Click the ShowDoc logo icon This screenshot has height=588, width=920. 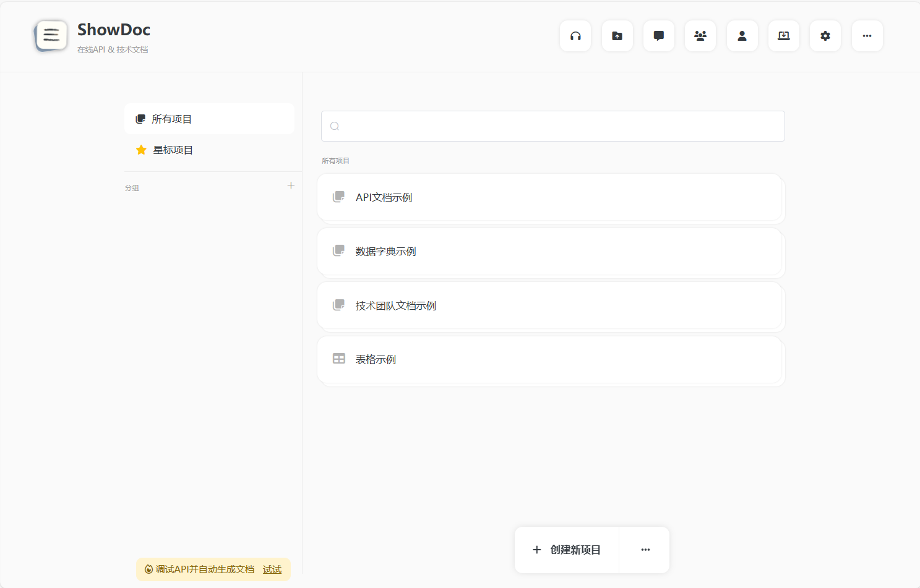point(51,35)
